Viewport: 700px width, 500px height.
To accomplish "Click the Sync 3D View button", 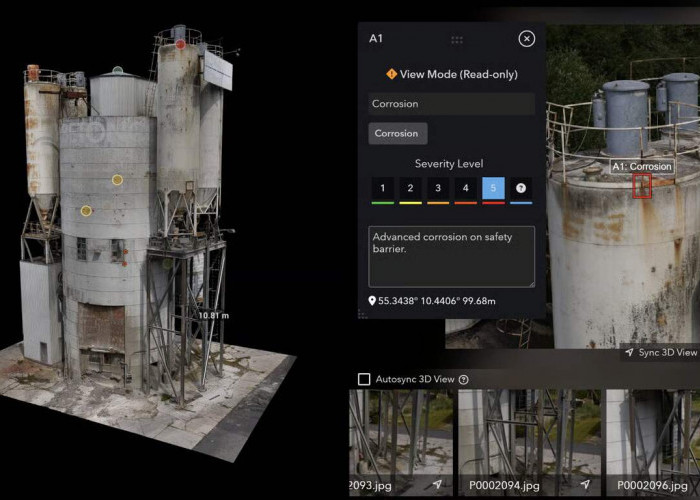I will (x=662, y=353).
